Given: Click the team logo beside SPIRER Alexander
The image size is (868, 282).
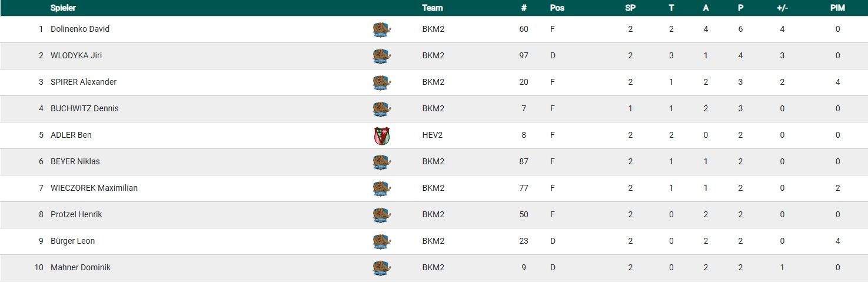Looking at the screenshot, I should [381, 82].
